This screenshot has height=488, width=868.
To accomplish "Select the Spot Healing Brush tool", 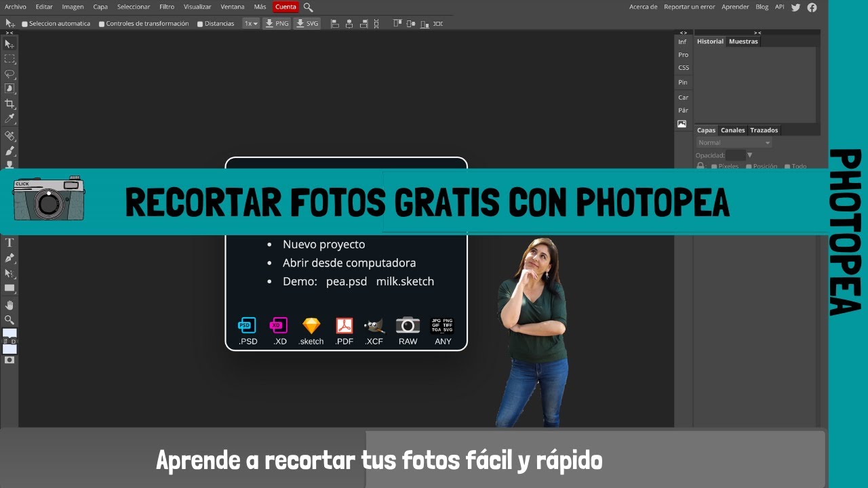I will pos(9,136).
